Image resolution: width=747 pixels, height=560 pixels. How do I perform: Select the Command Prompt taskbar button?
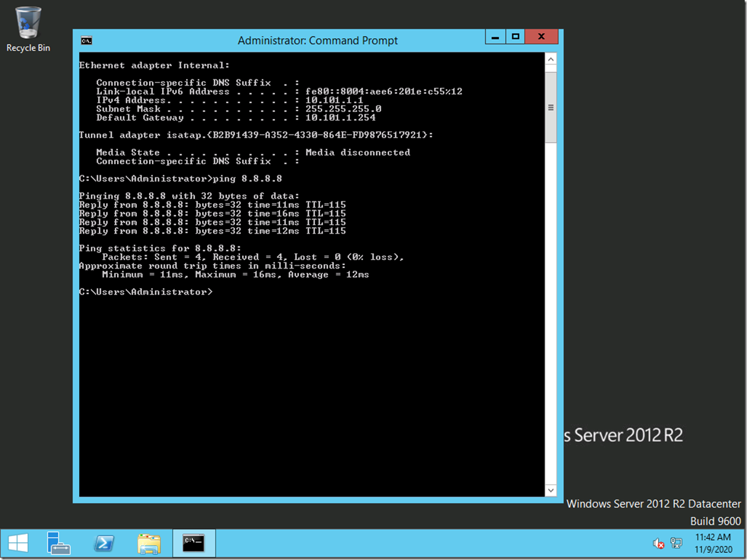tap(193, 543)
